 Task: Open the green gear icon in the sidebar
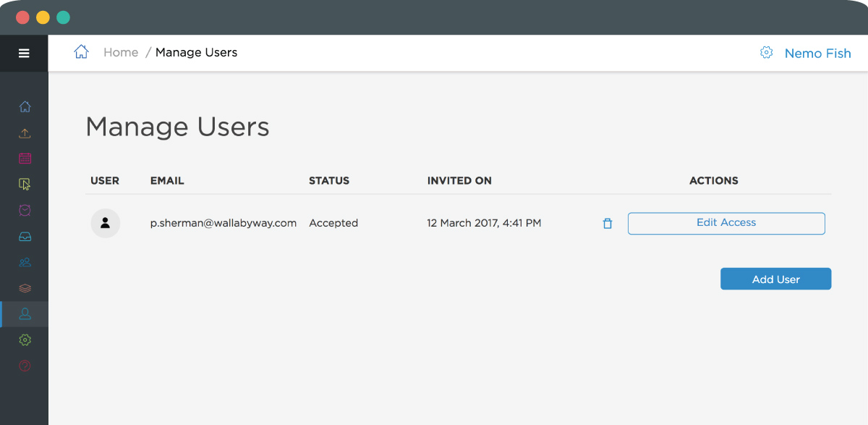[25, 340]
